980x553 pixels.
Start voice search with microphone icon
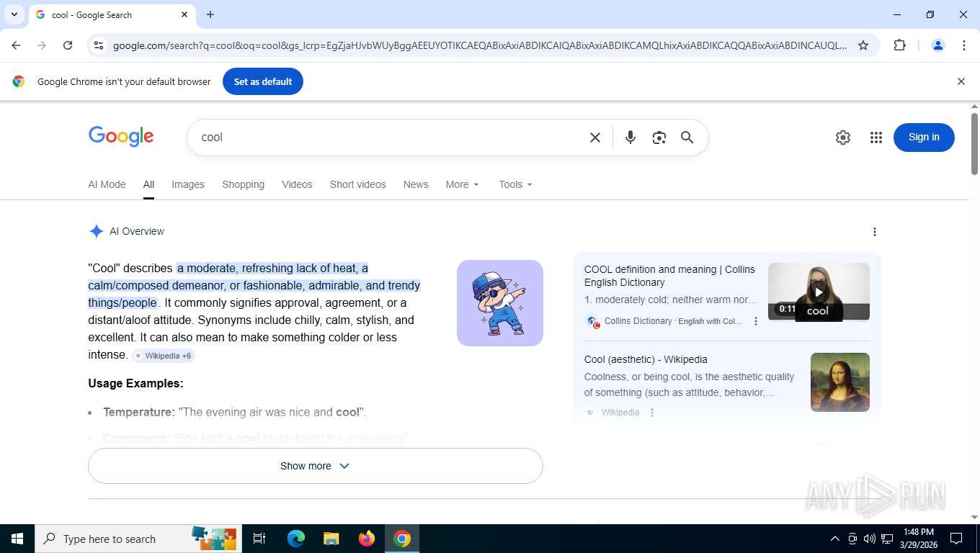[x=631, y=138]
